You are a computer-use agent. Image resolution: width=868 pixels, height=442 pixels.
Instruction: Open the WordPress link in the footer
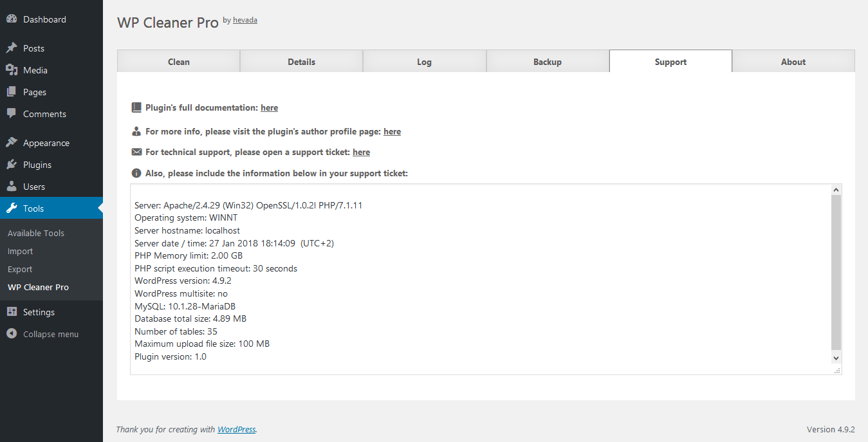pos(236,429)
